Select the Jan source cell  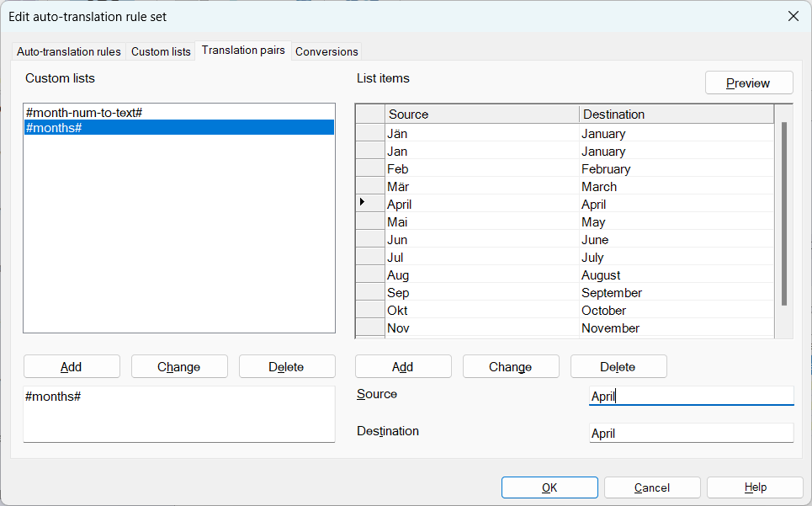pyautogui.click(x=481, y=152)
